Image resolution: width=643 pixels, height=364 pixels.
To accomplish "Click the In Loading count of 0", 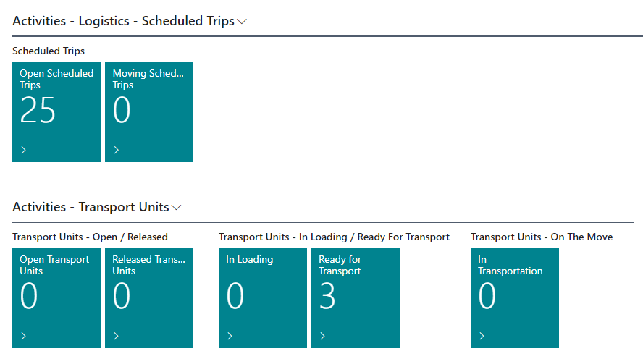I will (x=235, y=297).
